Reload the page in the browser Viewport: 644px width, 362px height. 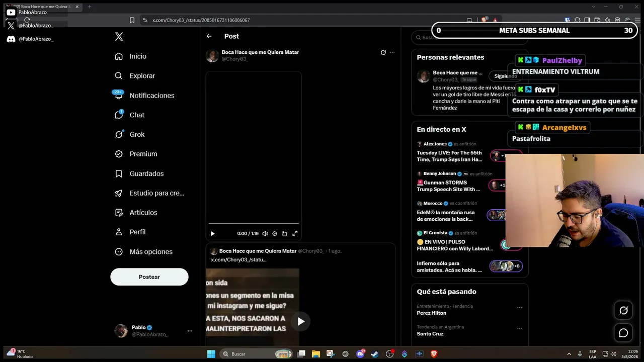pos(27,20)
